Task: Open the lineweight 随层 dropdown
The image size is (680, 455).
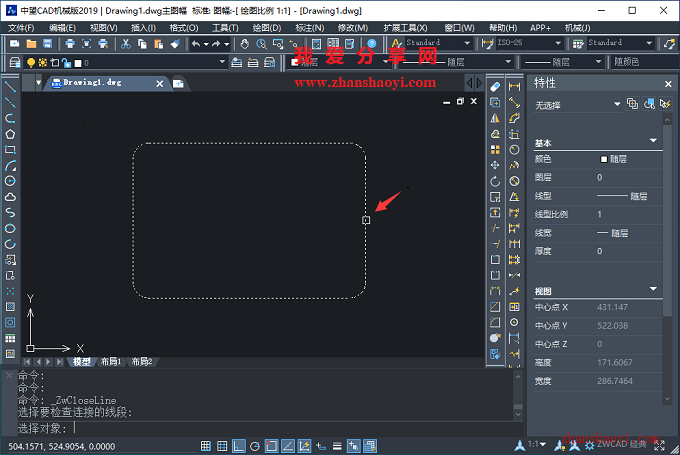Action: 598,62
